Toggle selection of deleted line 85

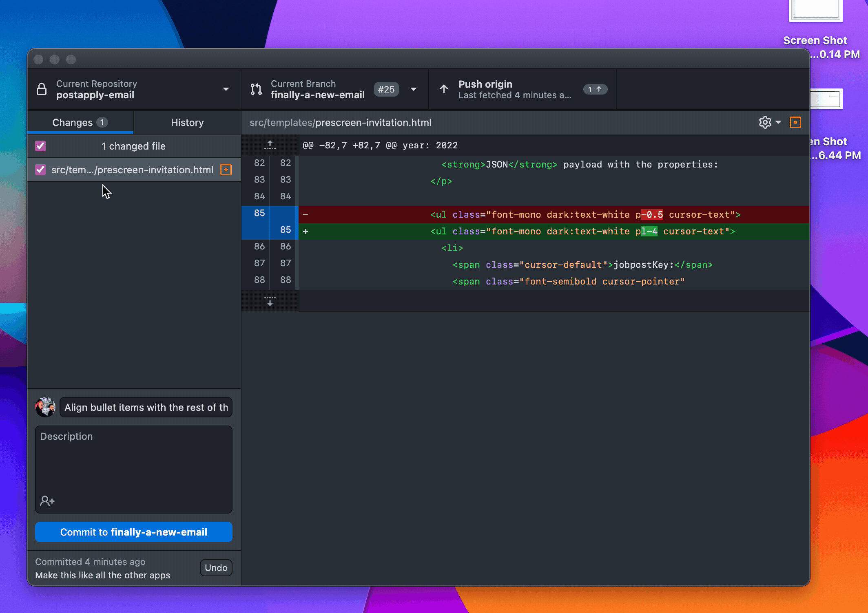(259, 213)
